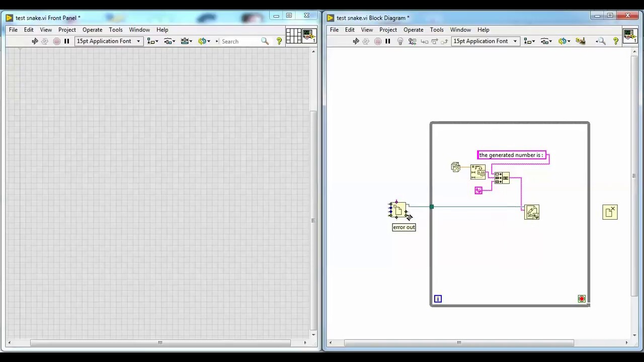Click VI icon in Front Panel corner

[308, 36]
